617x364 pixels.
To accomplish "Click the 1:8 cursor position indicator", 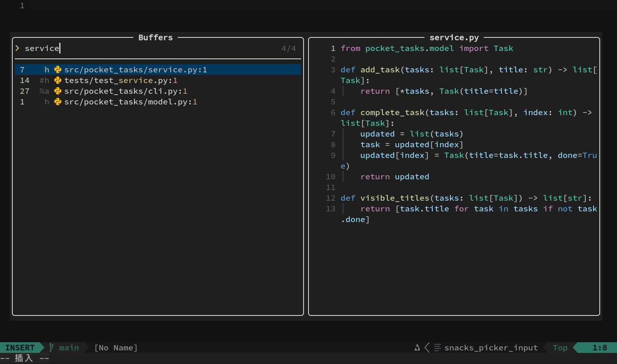I will coord(600,348).
